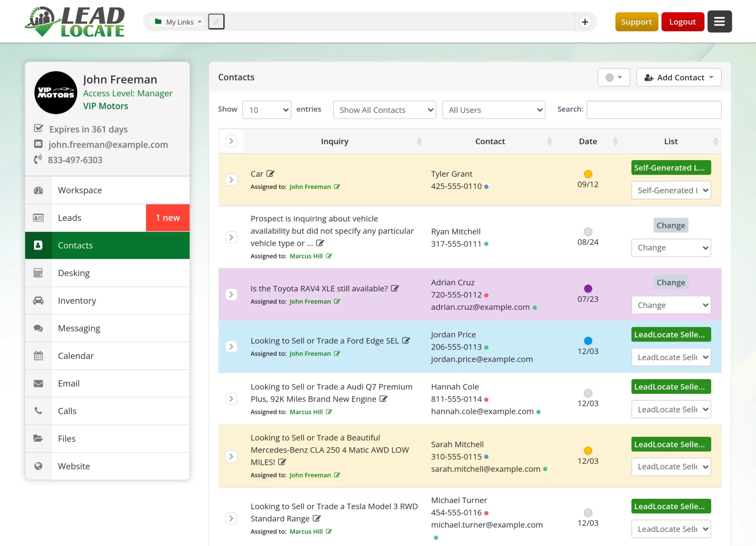756x546 pixels.
Task: Edit assignee icon on Ryan Mitchell row
Action: pyautogui.click(x=329, y=256)
